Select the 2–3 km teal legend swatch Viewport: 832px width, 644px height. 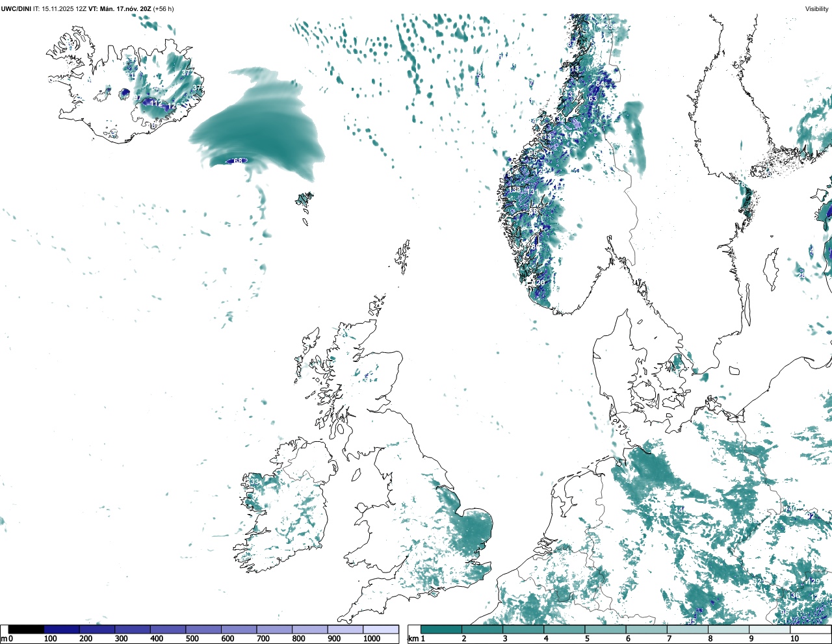[482, 630]
